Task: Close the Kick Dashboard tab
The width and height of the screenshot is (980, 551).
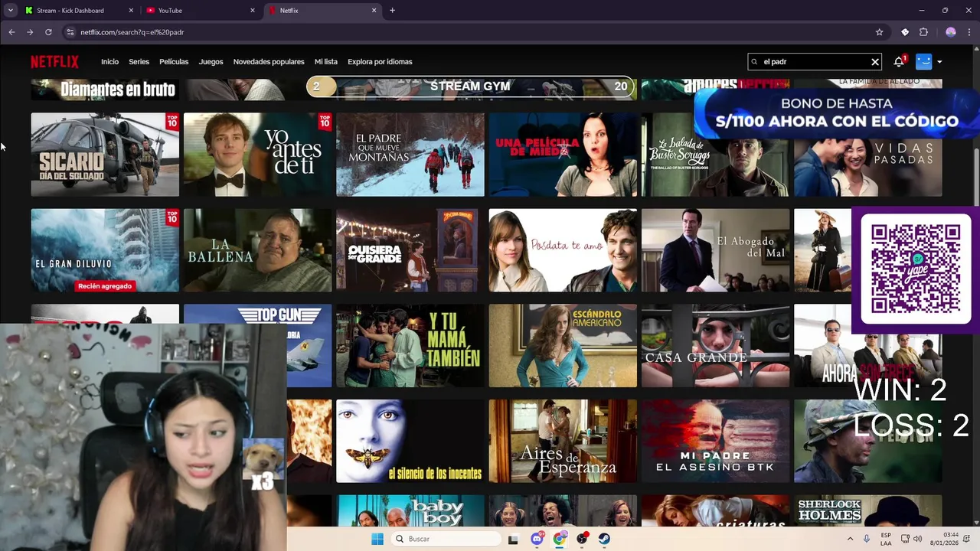Action: pos(131,10)
